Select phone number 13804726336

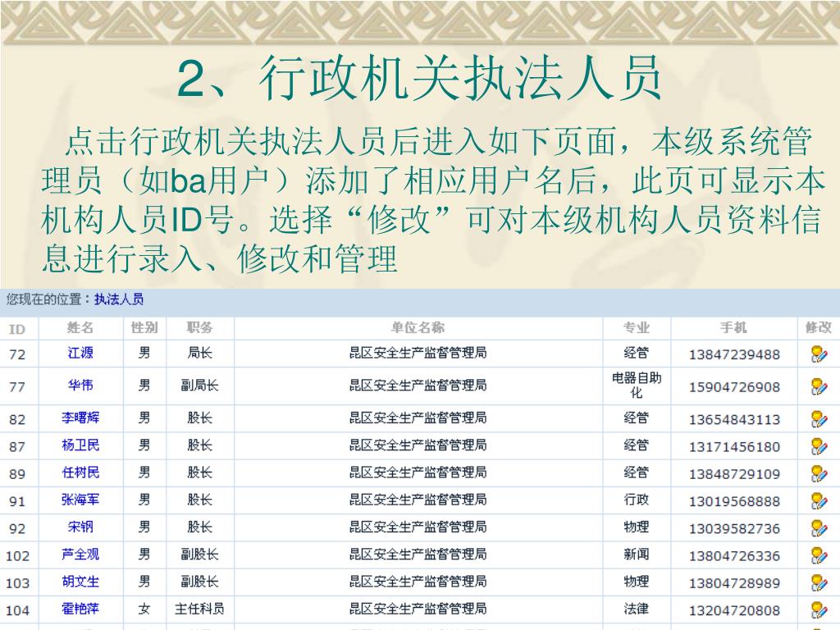tap(734, 557)
